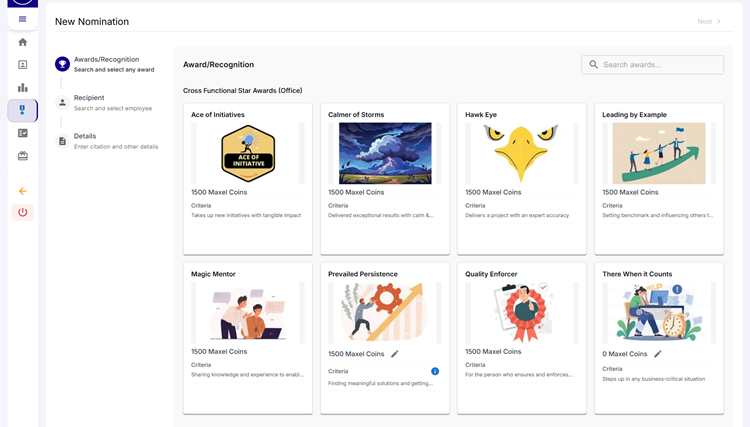Click the blue info icon on Prevailed Persistence
The image size is (750, 427).
435,371
